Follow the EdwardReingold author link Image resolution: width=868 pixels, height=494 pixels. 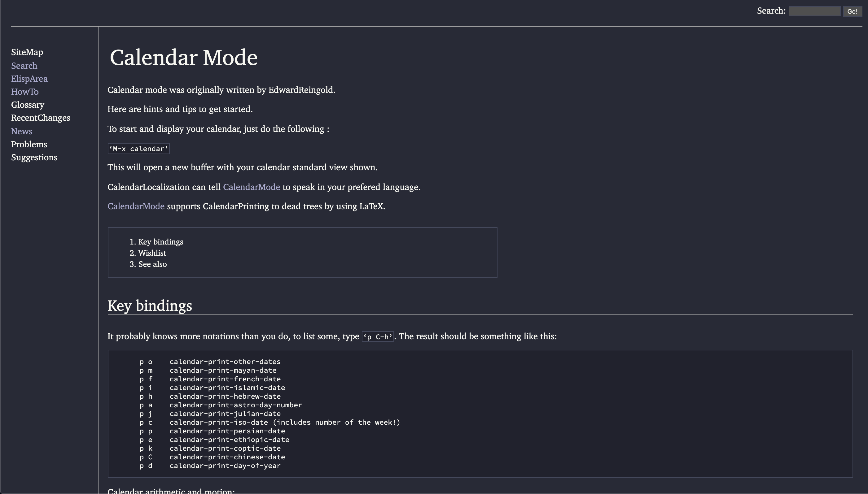[x=301, y=90]
